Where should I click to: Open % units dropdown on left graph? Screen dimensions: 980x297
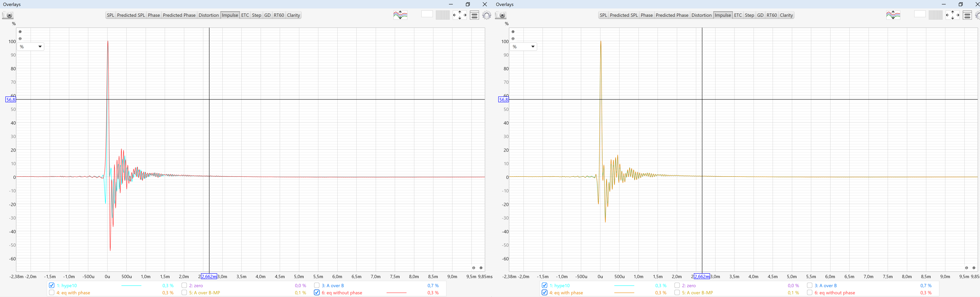coord(30,47)
